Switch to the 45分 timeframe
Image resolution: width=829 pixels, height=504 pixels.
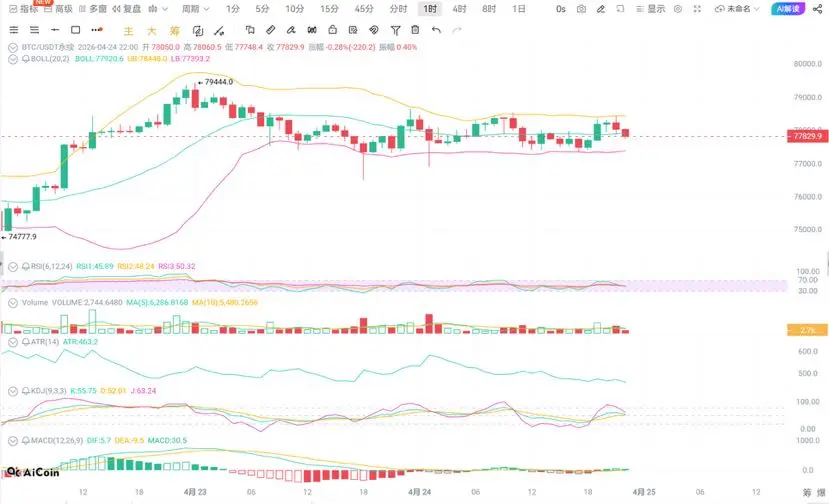(364, 9)
